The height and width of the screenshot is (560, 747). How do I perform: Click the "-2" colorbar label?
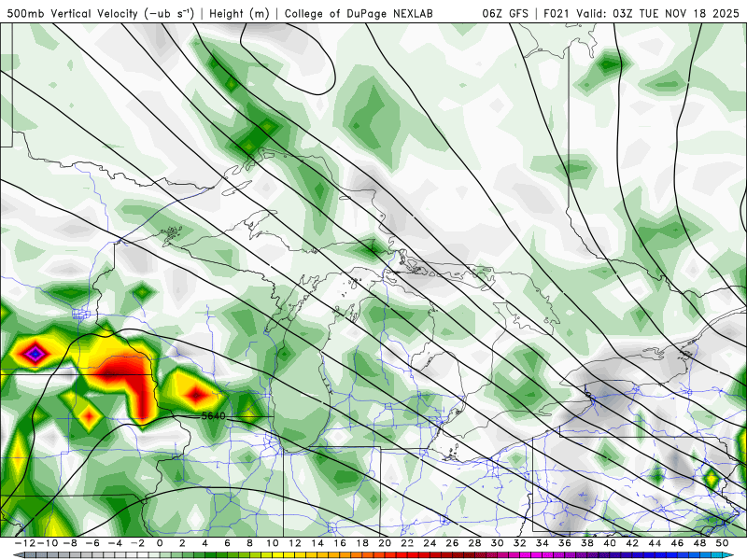pos(137,543)
